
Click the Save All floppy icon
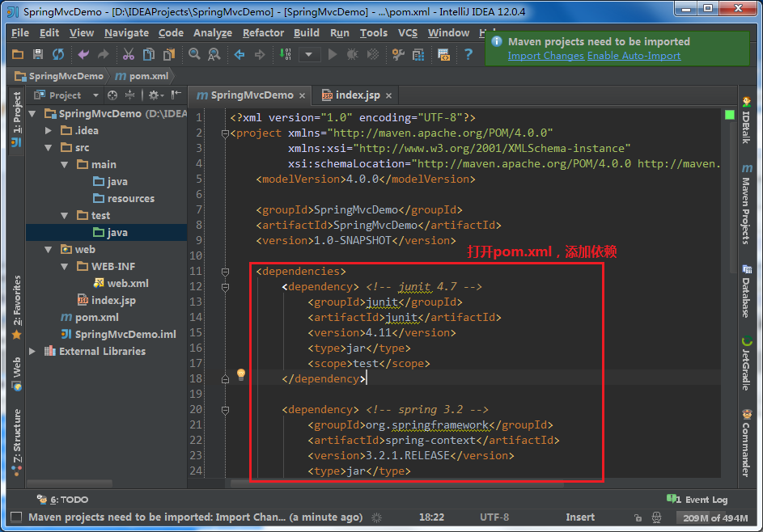(x=38, y=54)
